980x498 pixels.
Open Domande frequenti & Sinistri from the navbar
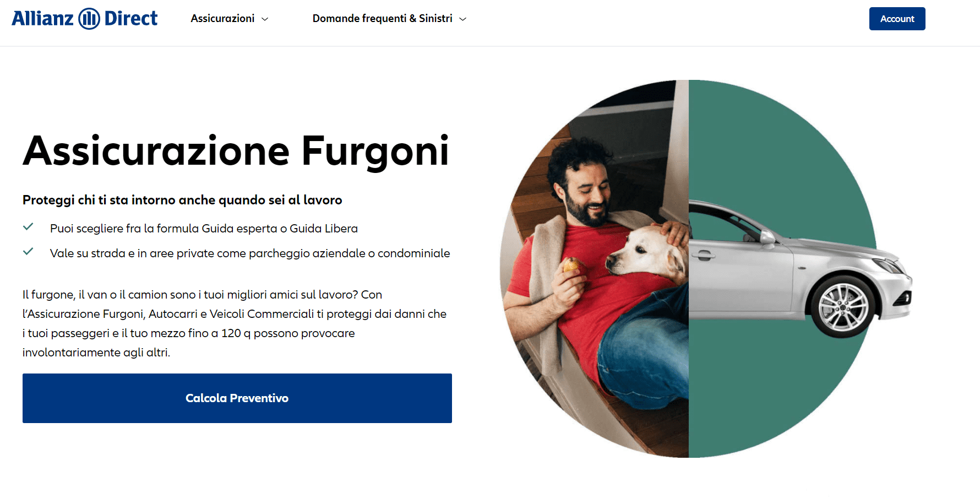(x=382, y=18)
